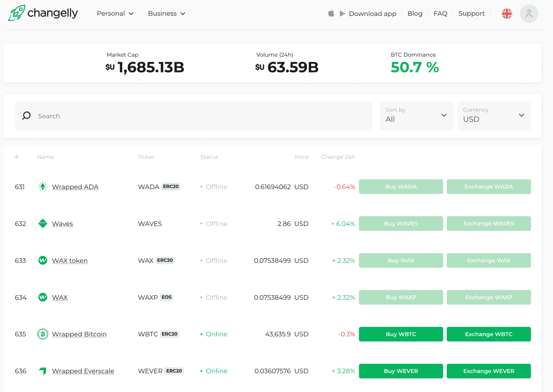Click inside the Search field
This screenshot has height=392, width=553.
(x=135, y=116)
